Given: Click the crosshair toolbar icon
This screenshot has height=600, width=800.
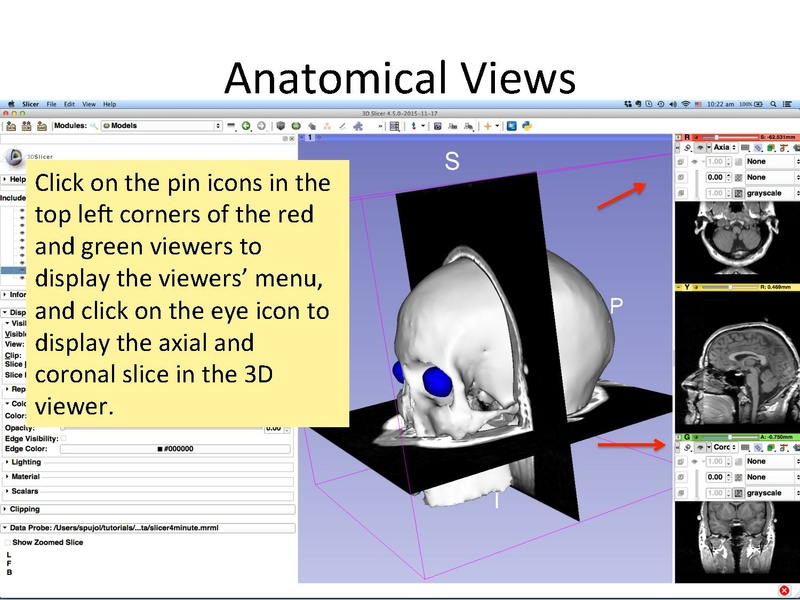Looking at the screenshot, I should pyautogui.click(x=413, y=125).
